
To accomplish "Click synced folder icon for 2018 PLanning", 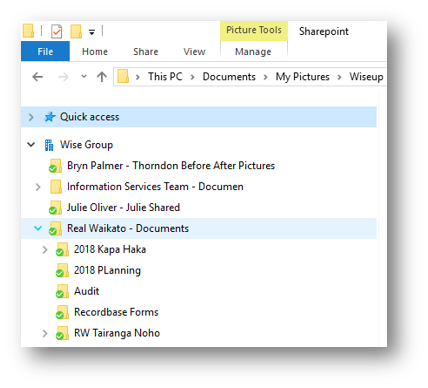I will pos(62,271).
